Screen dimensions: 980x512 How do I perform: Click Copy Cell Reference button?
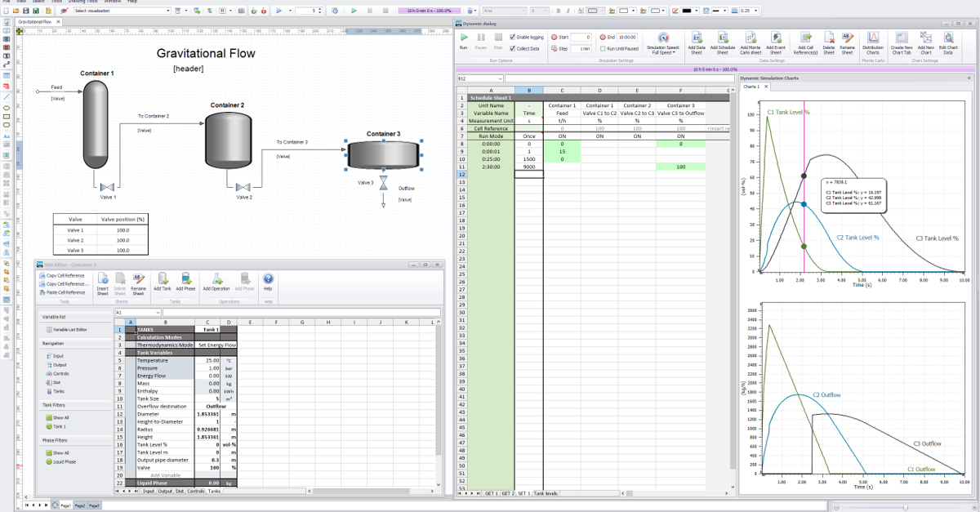coord(64,276)
